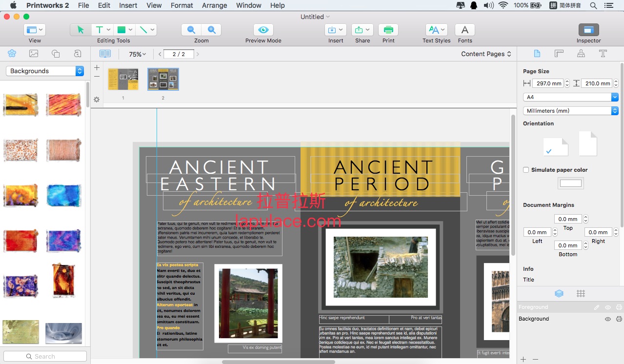The image size is (624, 364).
Task: Toggle editing lock on Foreground layer
Action: (x=596, y=307)
